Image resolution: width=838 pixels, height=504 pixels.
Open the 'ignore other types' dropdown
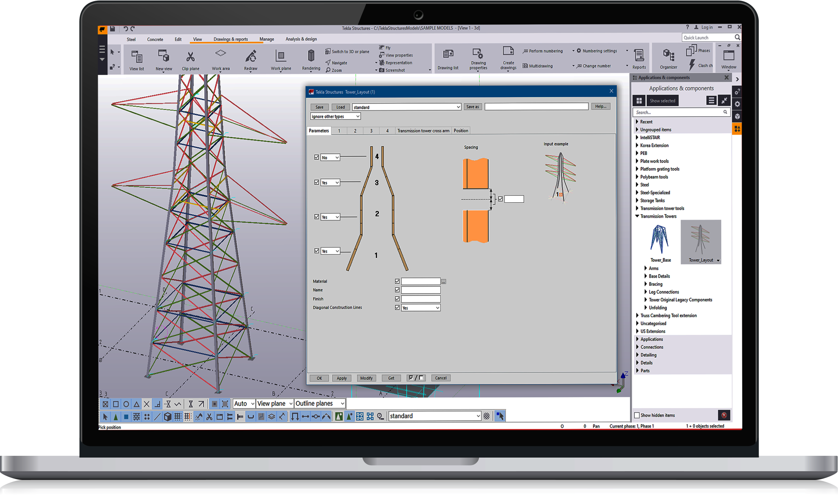[335, 117]
